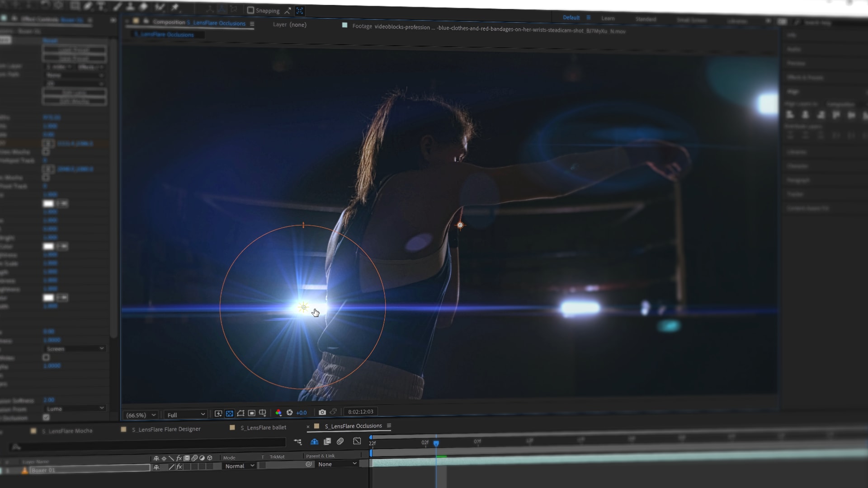Click the Learn button in top menu bar
The image size is (868, 488).
click(608, 18)
